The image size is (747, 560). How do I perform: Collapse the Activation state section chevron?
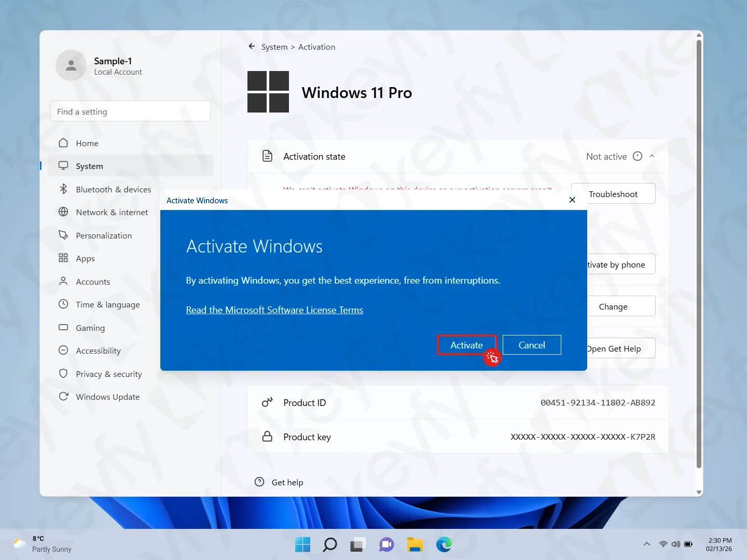pos(652,156)
